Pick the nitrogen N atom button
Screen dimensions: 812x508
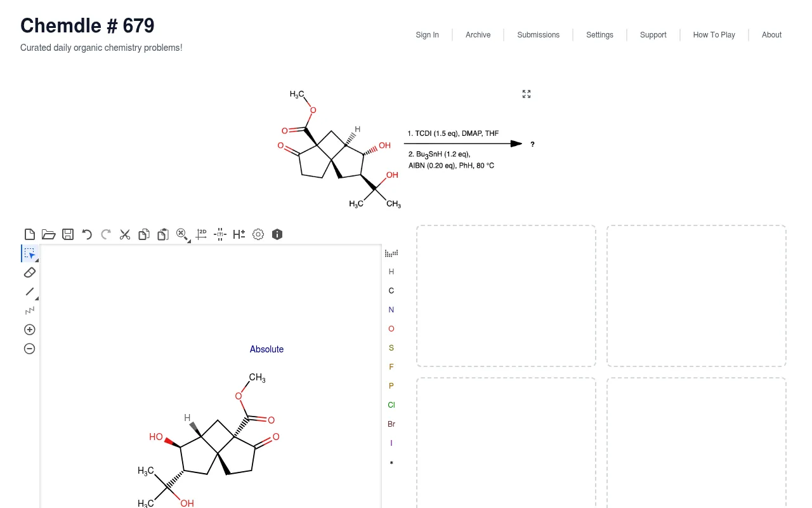[391, 310]
